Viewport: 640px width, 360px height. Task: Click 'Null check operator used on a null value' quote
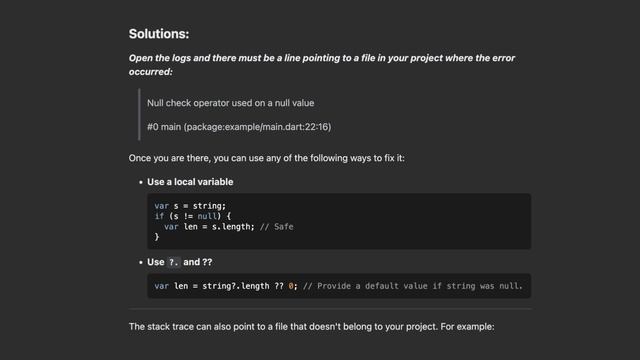click(x=231, y=103)
